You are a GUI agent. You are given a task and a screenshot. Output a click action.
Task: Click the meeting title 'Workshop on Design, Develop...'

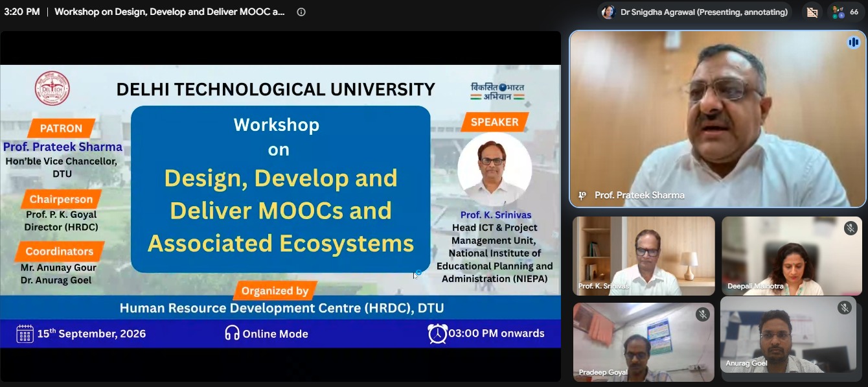(x=170, y=12)
